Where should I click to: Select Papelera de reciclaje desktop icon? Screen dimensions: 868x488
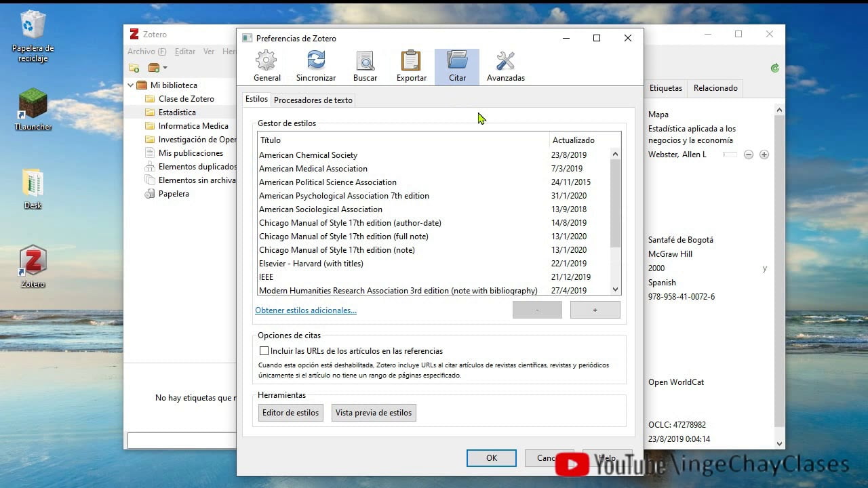[x=33, y=36]
